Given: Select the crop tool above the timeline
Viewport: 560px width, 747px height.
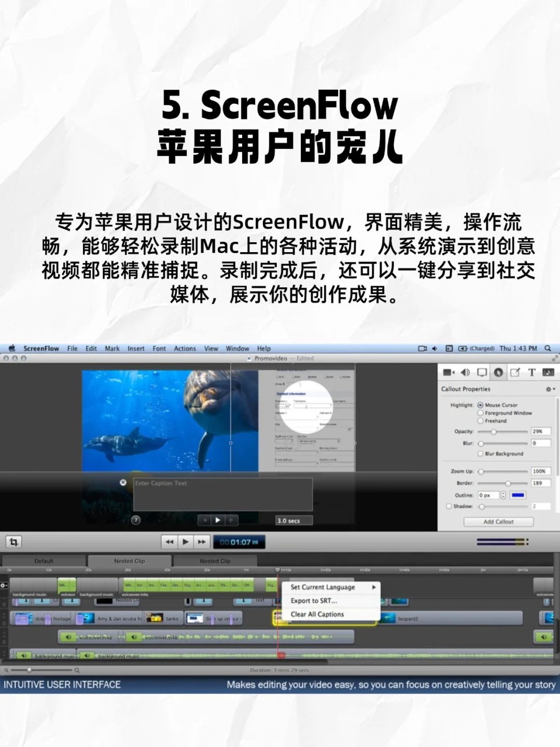Looking at the screenshot, I should pos(15,542).
